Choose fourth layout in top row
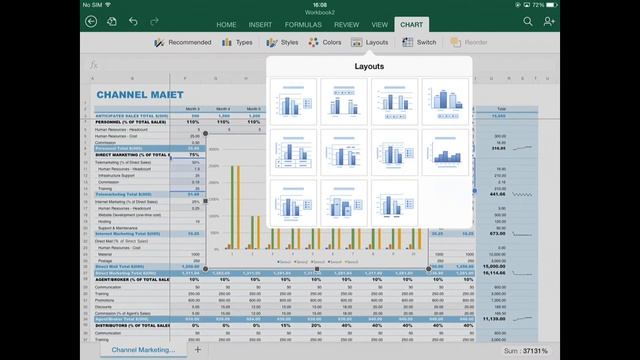The height and width of the screenshot is (360, 640). pyautogui.click(x=445, y=102)
